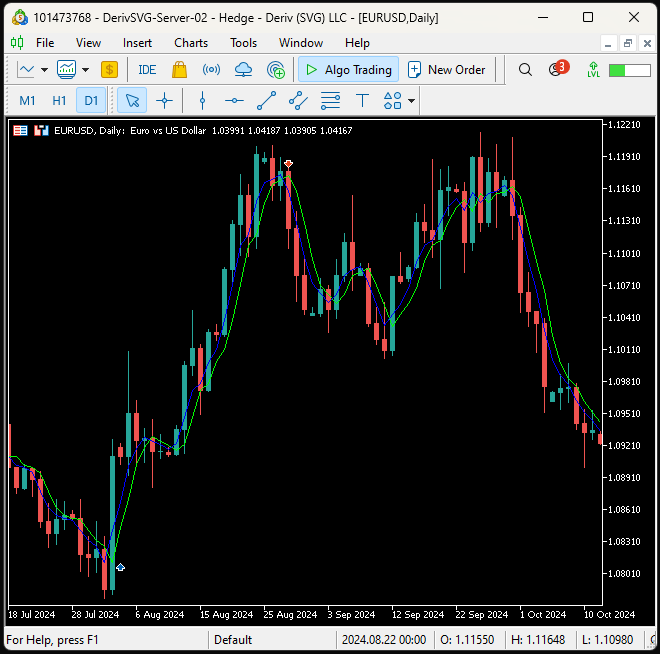Image resolution: width=660 pixels, height=654 pixels.
Task: Open the Window menu
Action: pos(301,43)
